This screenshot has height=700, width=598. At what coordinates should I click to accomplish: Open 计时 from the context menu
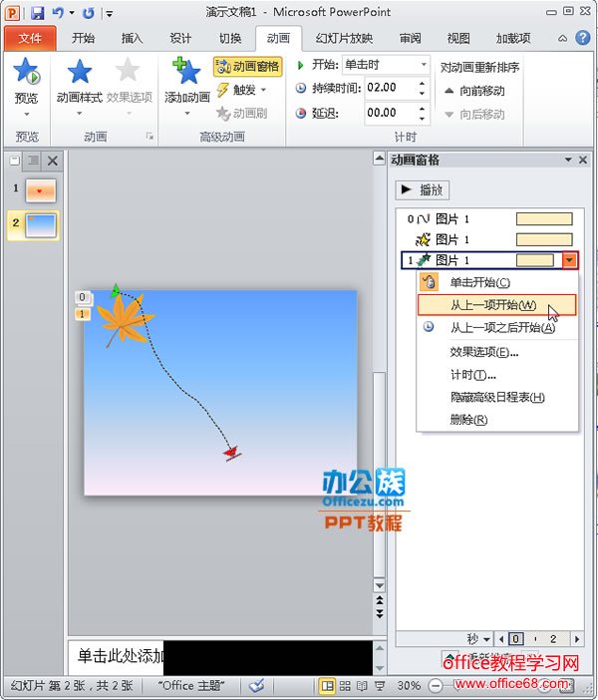pos(496,375)
